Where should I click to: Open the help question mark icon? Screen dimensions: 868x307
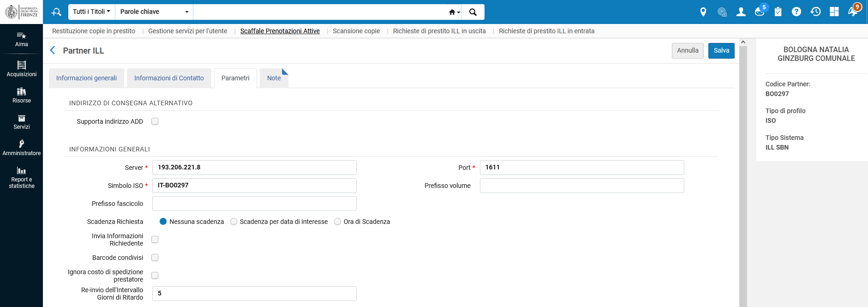point(796,12)
